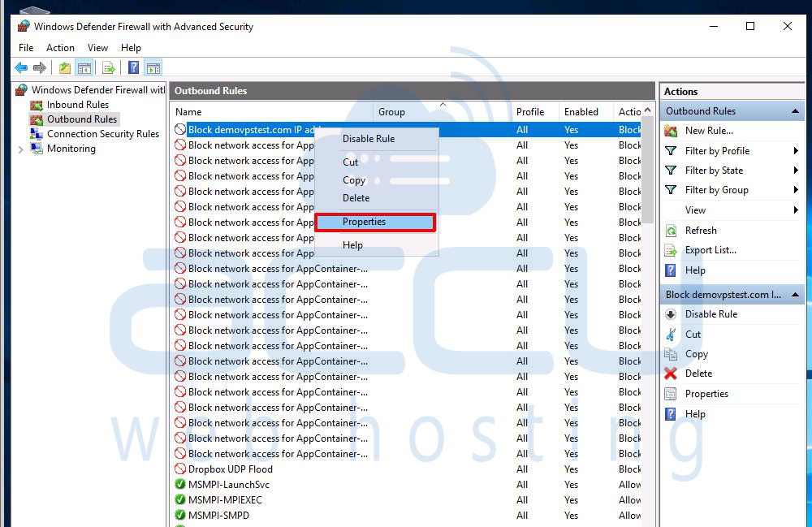Toggle the Action pane visibility from the toolbar
812x527 pixels.
(x=153, y=67)
